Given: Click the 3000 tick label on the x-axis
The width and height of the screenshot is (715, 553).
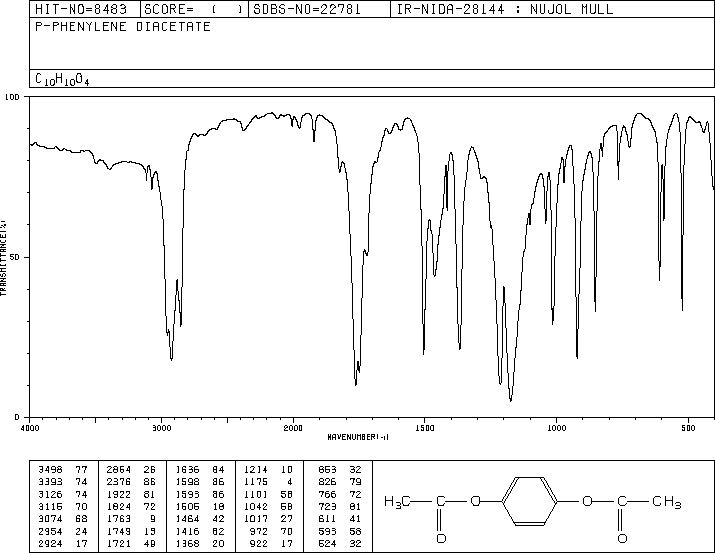Looking at the screenshot, I should [x=161, y=428].
